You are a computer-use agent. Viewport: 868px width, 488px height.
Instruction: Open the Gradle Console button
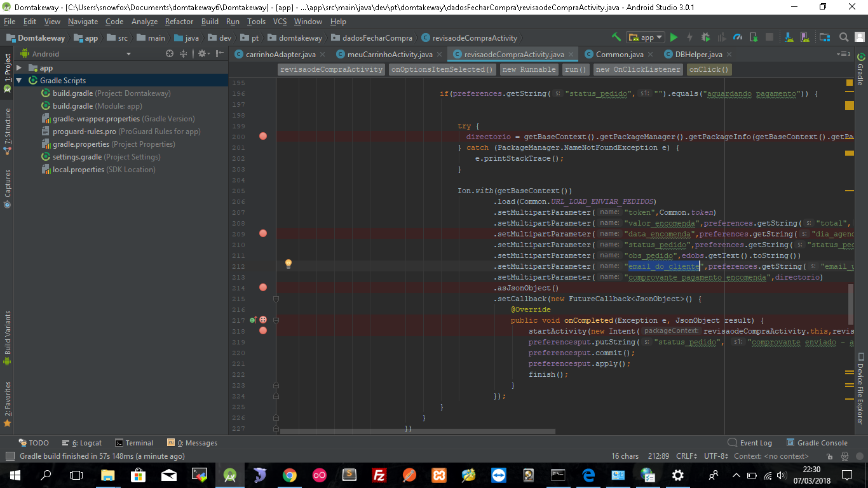click(x=817, y=443)
